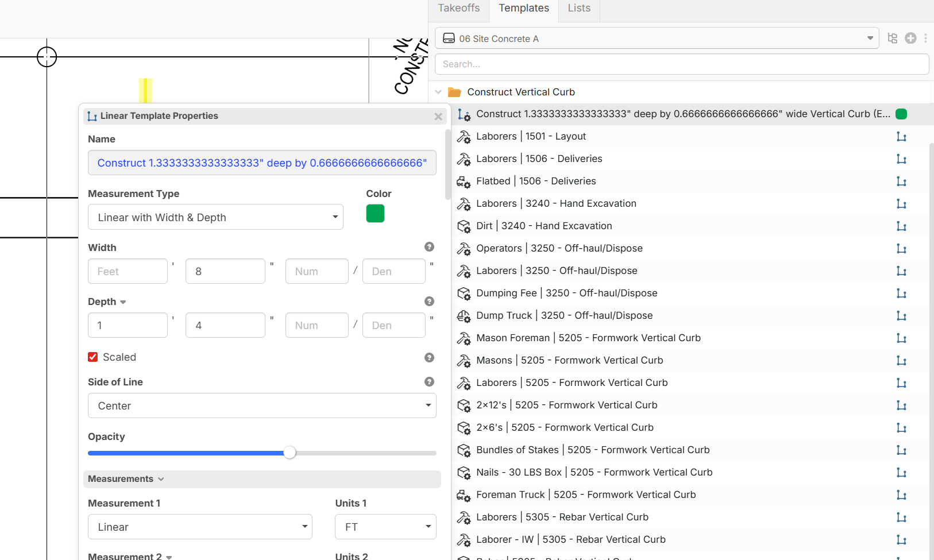Screen dimensions: 934x560
Task: Open the Measurement Type dropdown
Action: 215,217
